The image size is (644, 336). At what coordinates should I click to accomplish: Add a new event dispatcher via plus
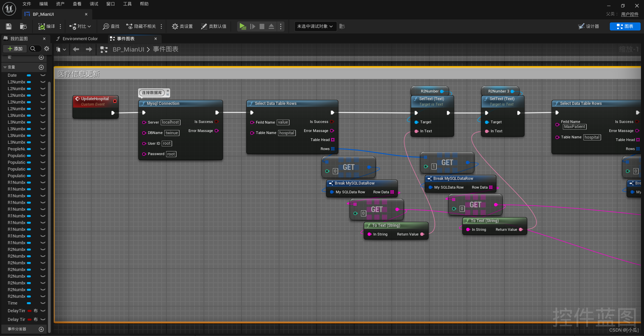(42, 329)
